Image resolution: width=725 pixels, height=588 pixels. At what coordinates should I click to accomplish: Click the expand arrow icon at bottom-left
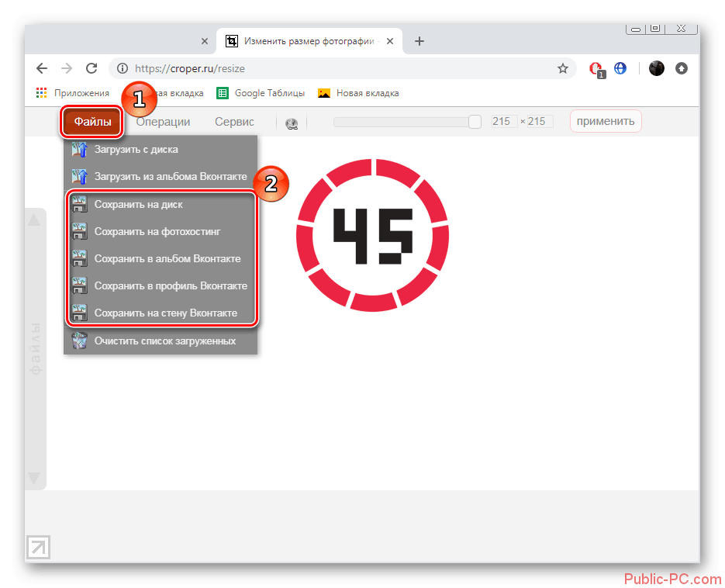tap(38, 548)
